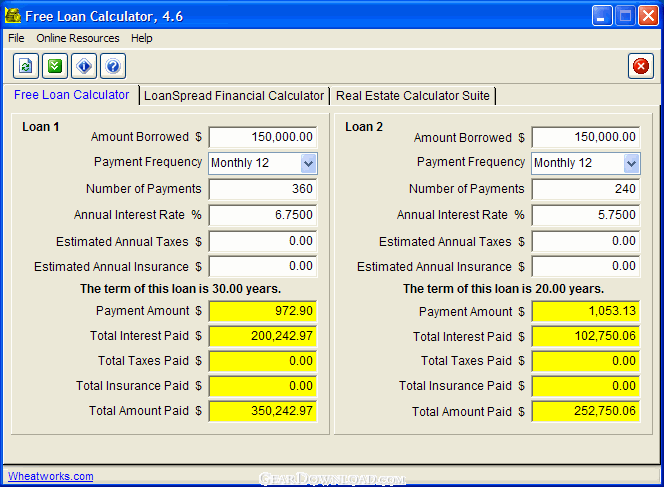The image size is (664, 487).
Task: Click the blue question mark help icon
Action: click(113, 67)
